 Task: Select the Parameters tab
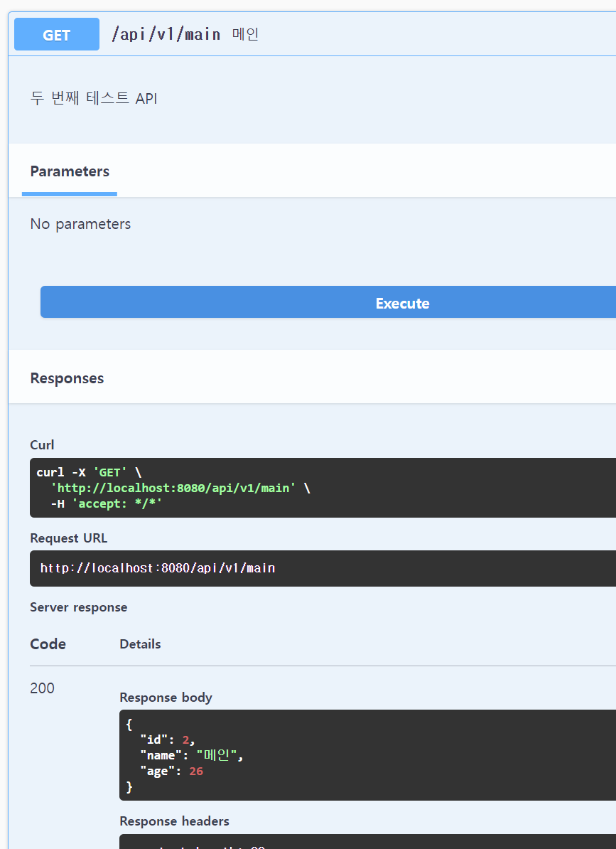coord(70,171)
